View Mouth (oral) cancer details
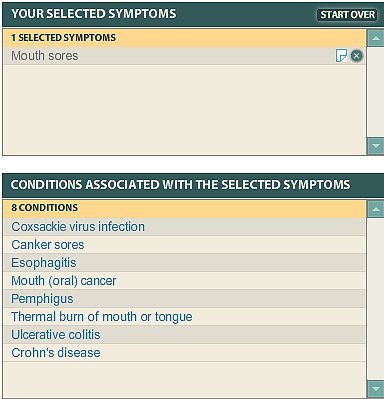384x399 pixels. [64, 281]
